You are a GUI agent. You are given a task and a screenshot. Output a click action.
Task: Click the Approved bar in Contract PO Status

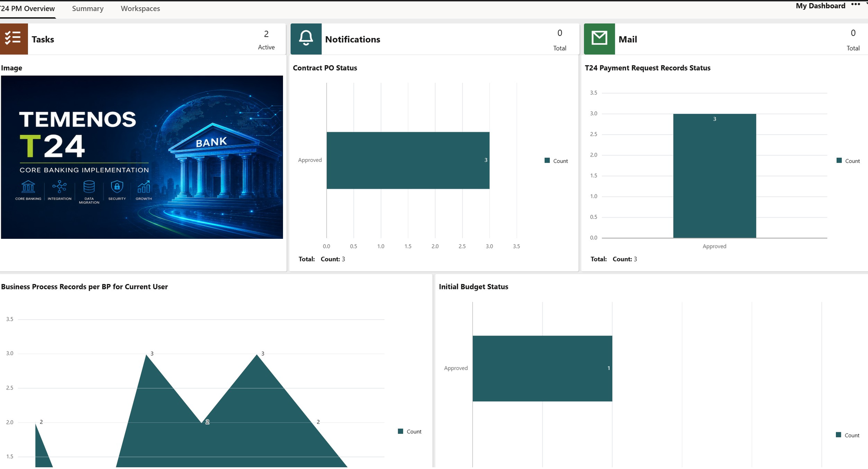click(408, 160)
